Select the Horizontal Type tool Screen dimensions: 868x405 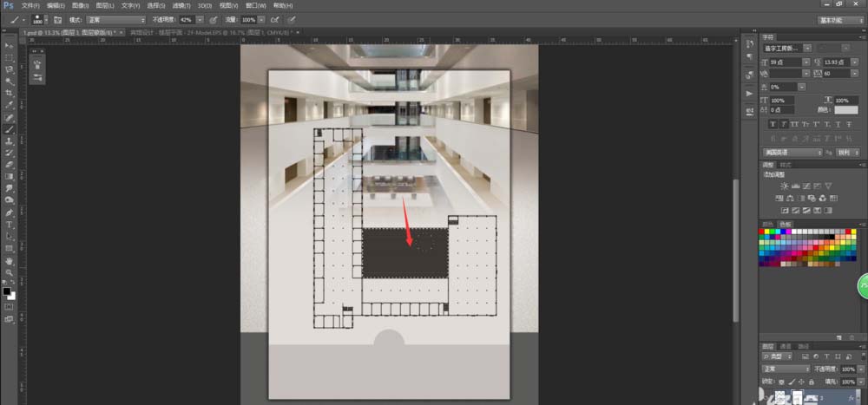9,225
